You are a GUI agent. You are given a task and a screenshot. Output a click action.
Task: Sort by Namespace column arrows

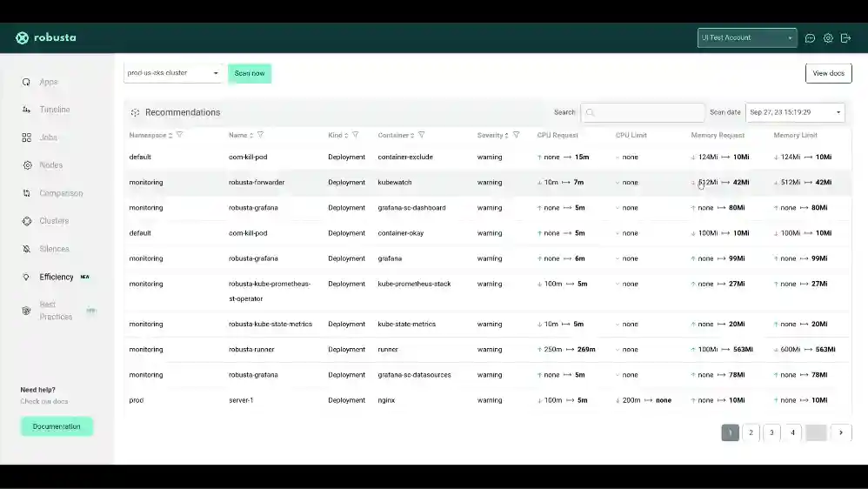point(170,135)
